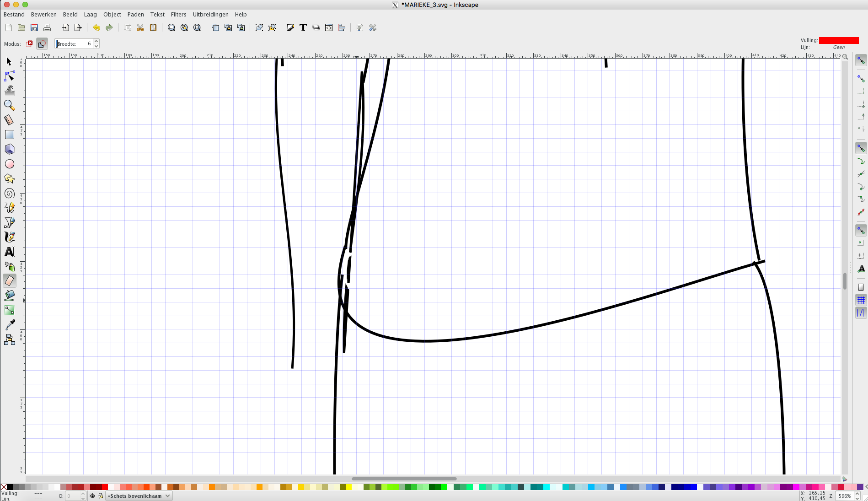868x501 pixels.
Task: Open the Uitbreidingen menu
Action: tap(210, 15)
